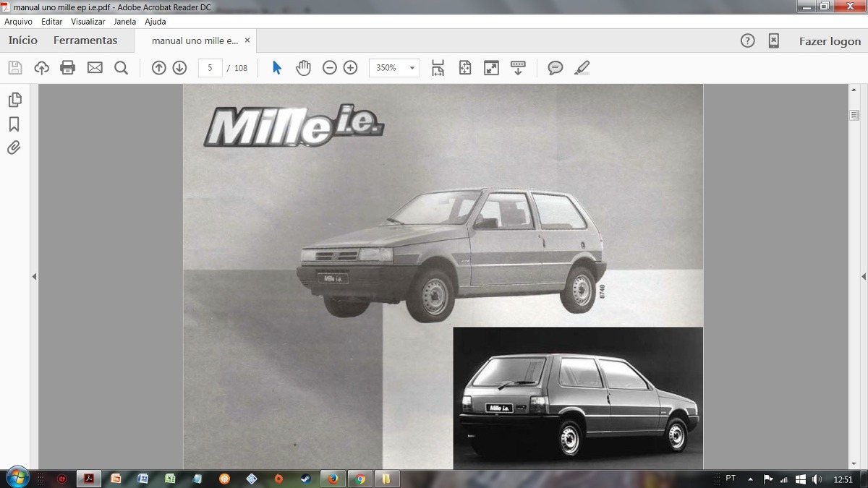Add a comment with the speech bubble icon
The height and width of the screenshot is (488, 868).
click(556, 68)
